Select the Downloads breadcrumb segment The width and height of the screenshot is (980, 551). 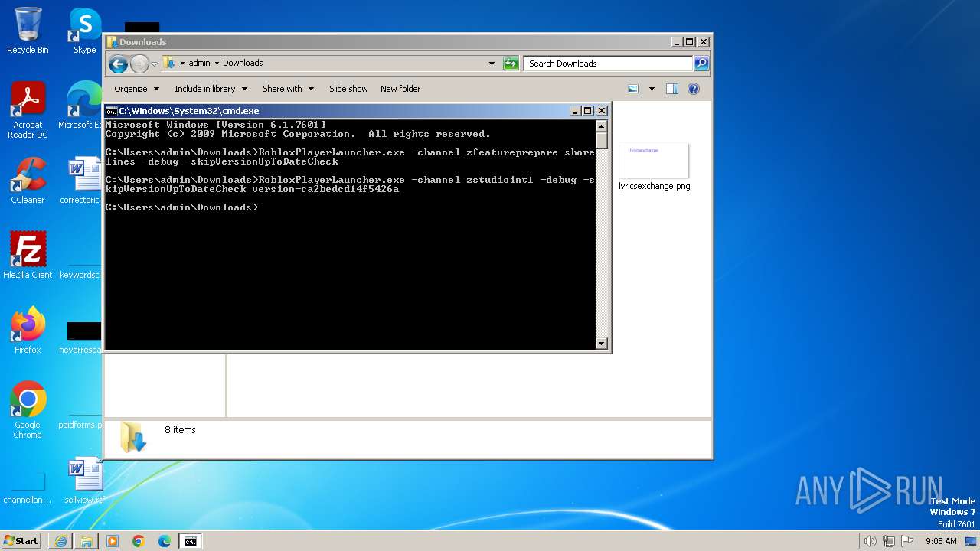[243, 64]
